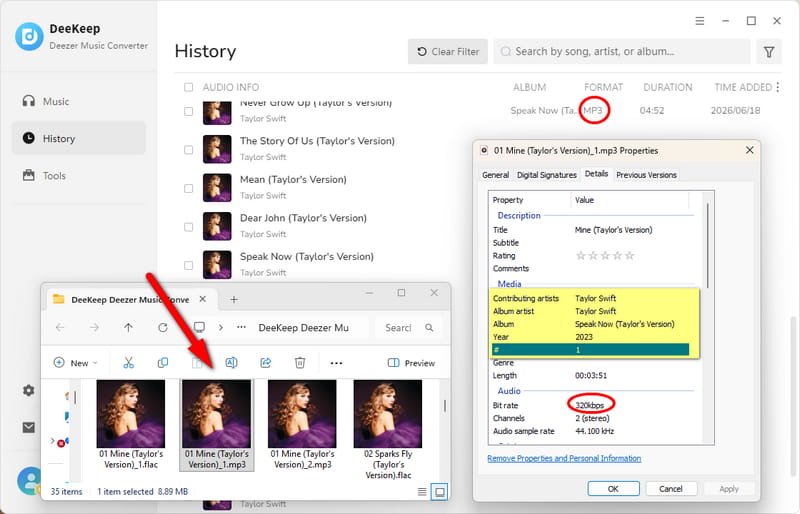Switch to the General tab in Properties
This screenshot has width=800, height=514.
(x=495, y=175)
